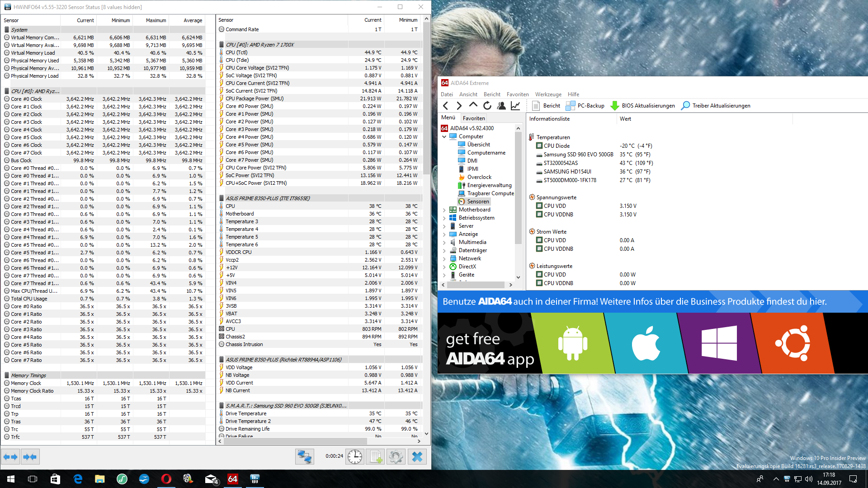Select Sensoren in the AIDA64 tree
Image resolution: width=868 pixels, height=488 pixels.
(478, 202)
